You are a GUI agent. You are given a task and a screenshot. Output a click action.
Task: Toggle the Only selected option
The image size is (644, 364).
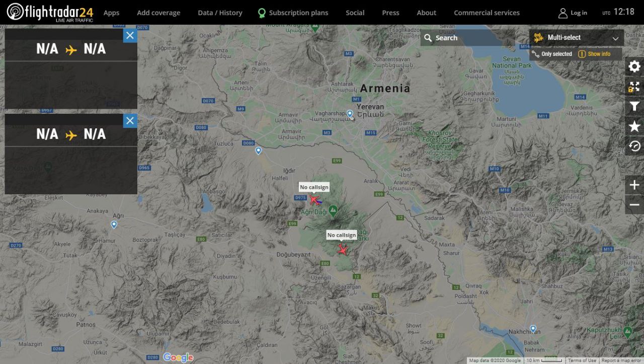pyautogui.click(x=552, y=54)
